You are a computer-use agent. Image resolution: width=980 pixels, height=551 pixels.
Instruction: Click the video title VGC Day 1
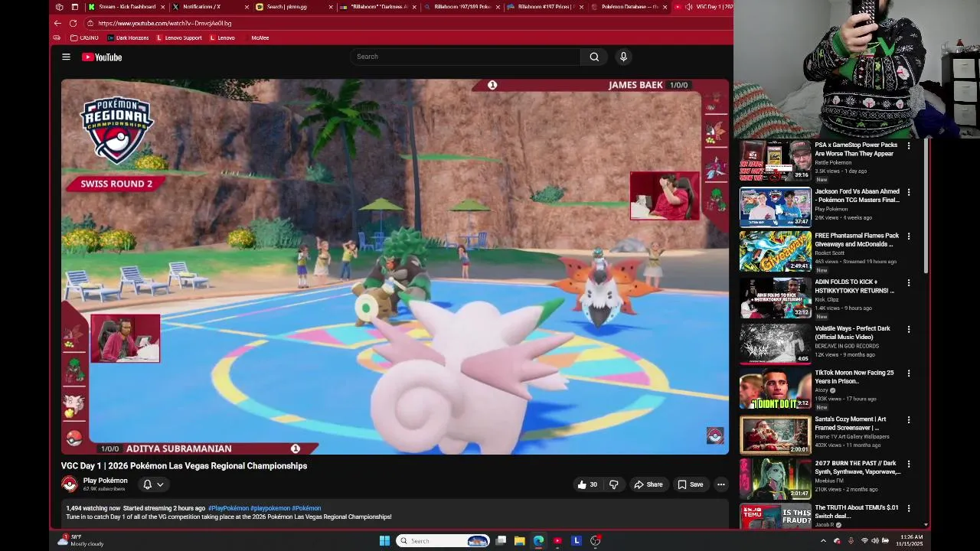184,465
